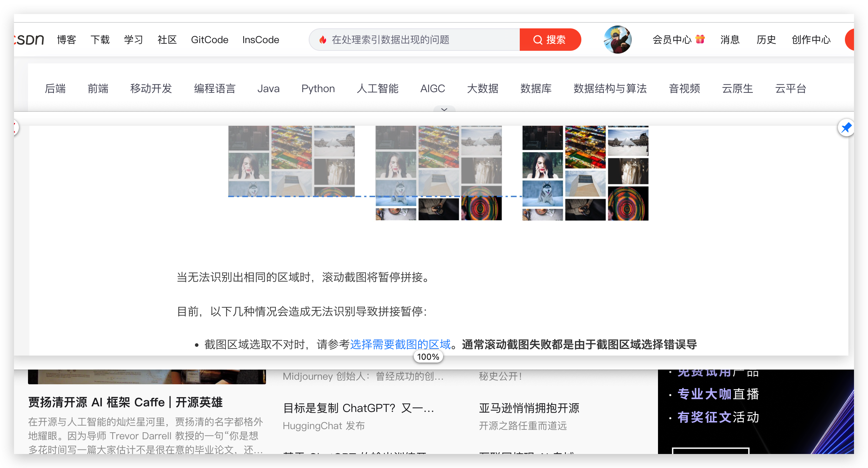Go to GitCode in top navigation

pyautogui.click(x=209, y=40)
